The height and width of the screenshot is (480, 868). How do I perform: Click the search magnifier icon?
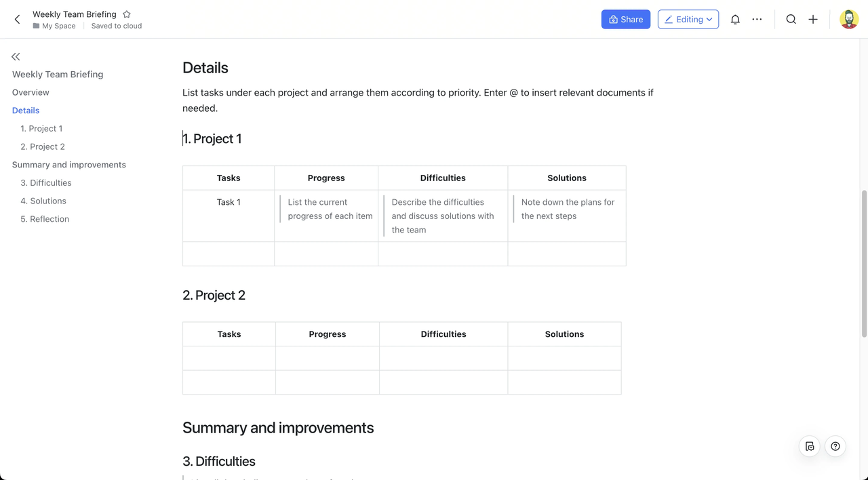(x=791, y=20)
